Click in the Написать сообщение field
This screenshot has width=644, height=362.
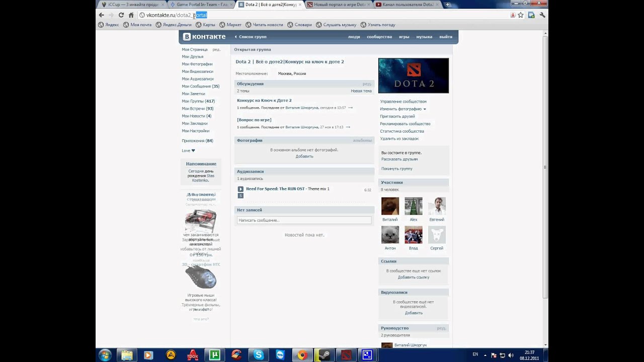[x=304, y=220]
